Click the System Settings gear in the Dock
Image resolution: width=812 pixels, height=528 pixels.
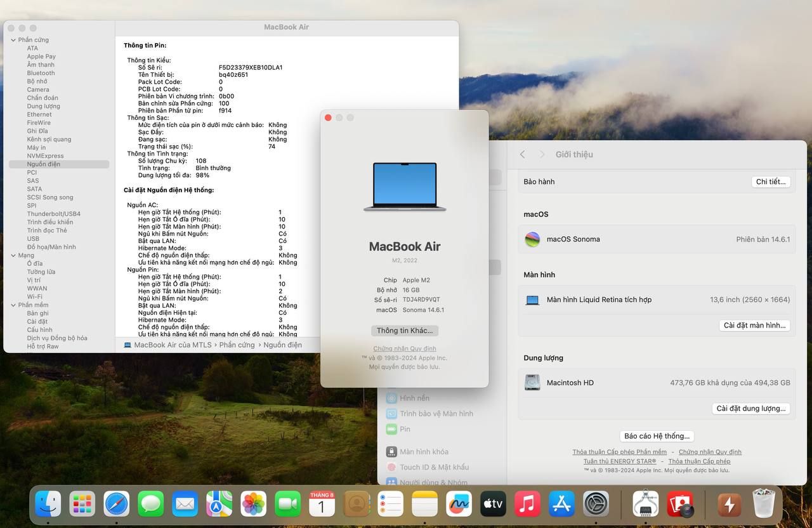tap(596, 504)
